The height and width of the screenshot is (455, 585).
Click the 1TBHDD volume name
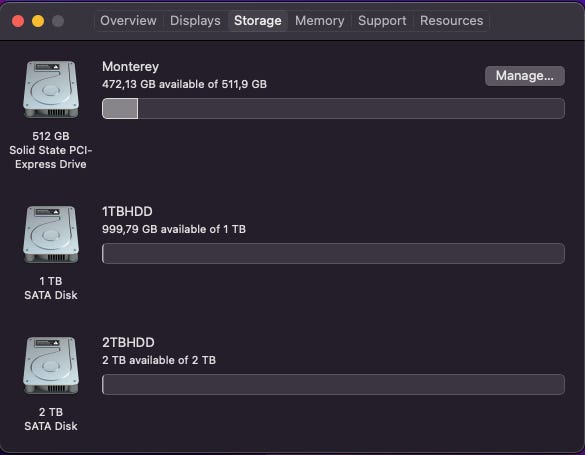[127, 211]
